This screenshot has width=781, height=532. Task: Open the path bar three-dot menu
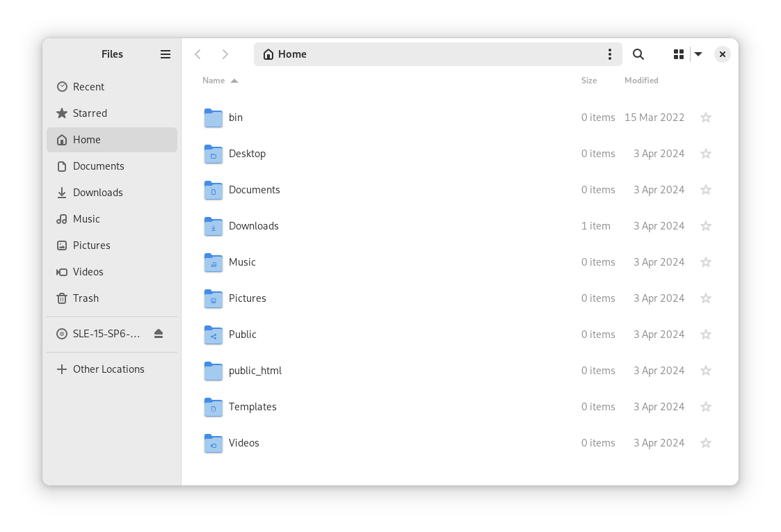(x=609, y=54)
